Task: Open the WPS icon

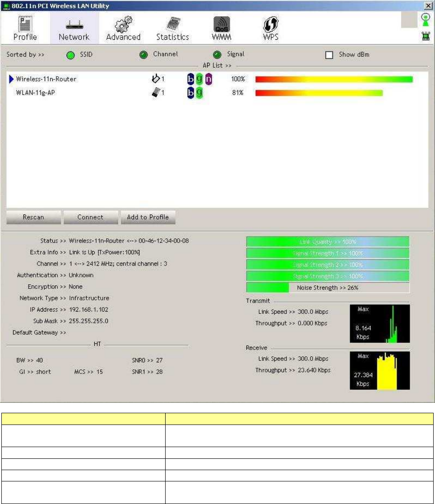Action: [x=270, y=24]
